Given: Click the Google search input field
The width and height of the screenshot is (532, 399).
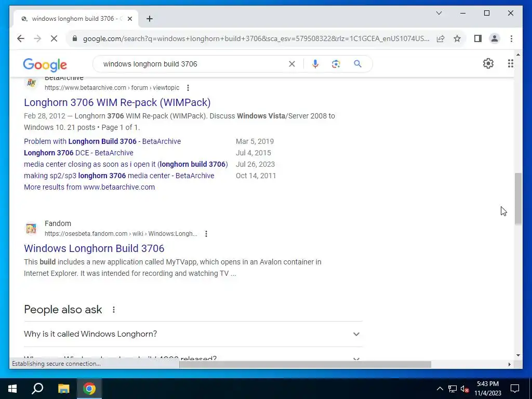Looking at the screenshot, I should tap(193, 64).
